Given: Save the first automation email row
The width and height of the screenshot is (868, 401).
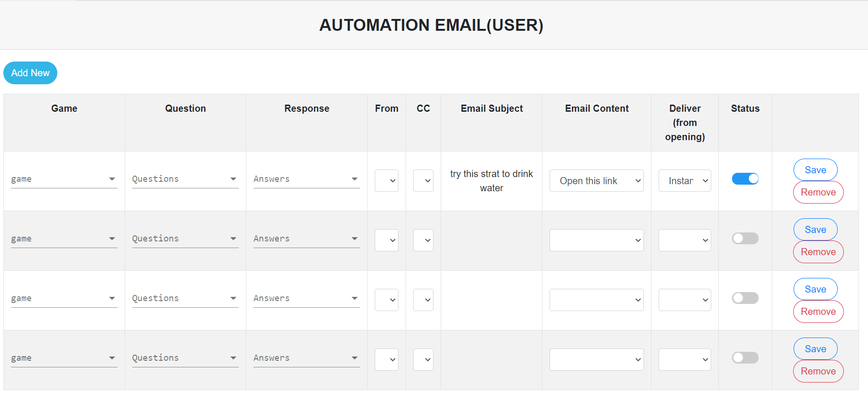Looking at the screenshot, I should (815, 170).
